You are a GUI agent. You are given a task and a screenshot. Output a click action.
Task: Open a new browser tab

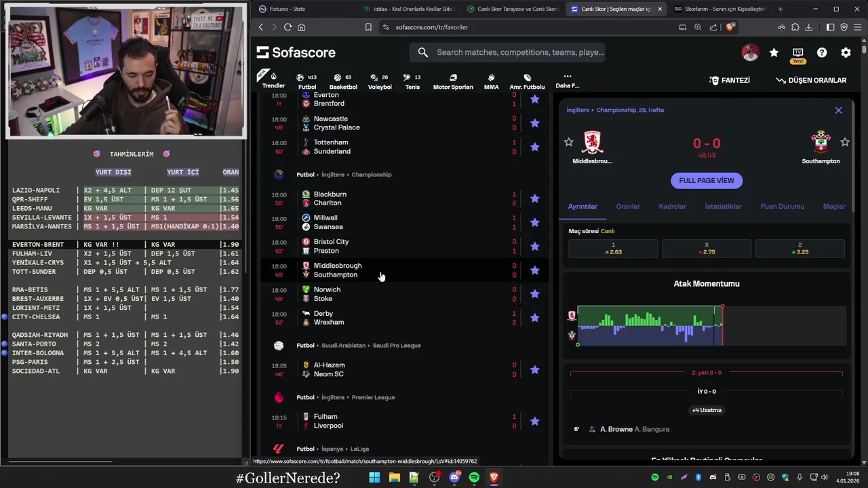click(780, 9)
